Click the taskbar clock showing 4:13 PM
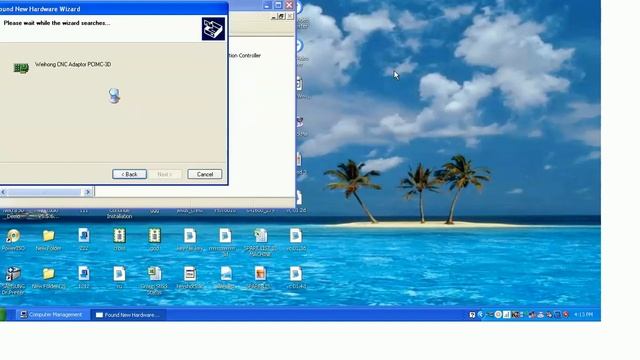This screenshot has width=640, height=360. [583, 315]
